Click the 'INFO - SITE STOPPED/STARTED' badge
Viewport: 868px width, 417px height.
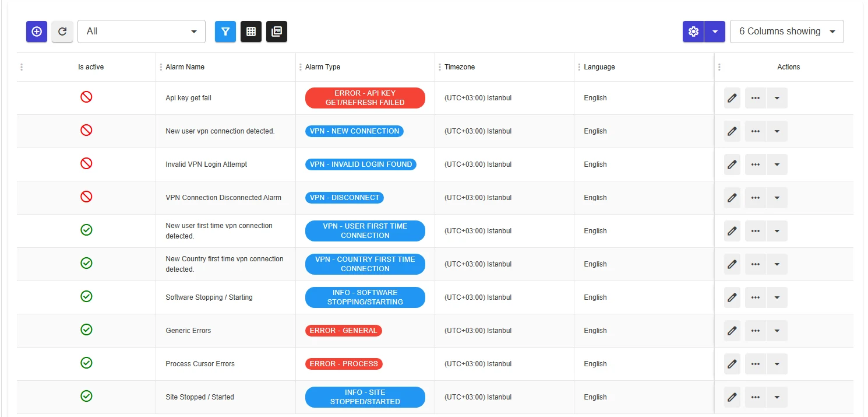tap(365, 397)
